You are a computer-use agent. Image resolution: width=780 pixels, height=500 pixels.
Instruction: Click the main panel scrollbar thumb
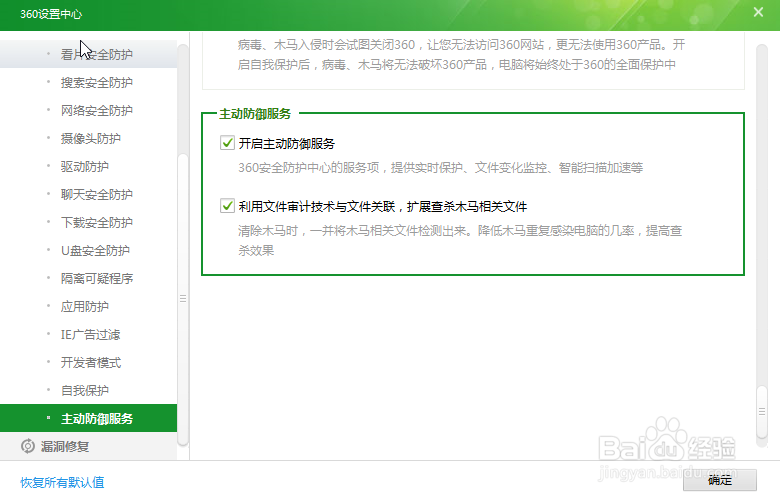(x=762, y=411)
